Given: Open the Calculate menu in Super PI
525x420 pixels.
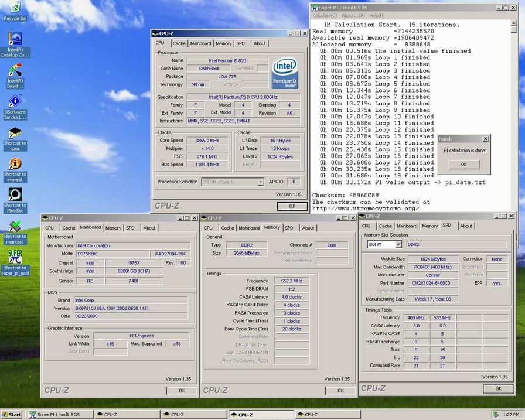Looking at the screenshot, I should point(325,16).
